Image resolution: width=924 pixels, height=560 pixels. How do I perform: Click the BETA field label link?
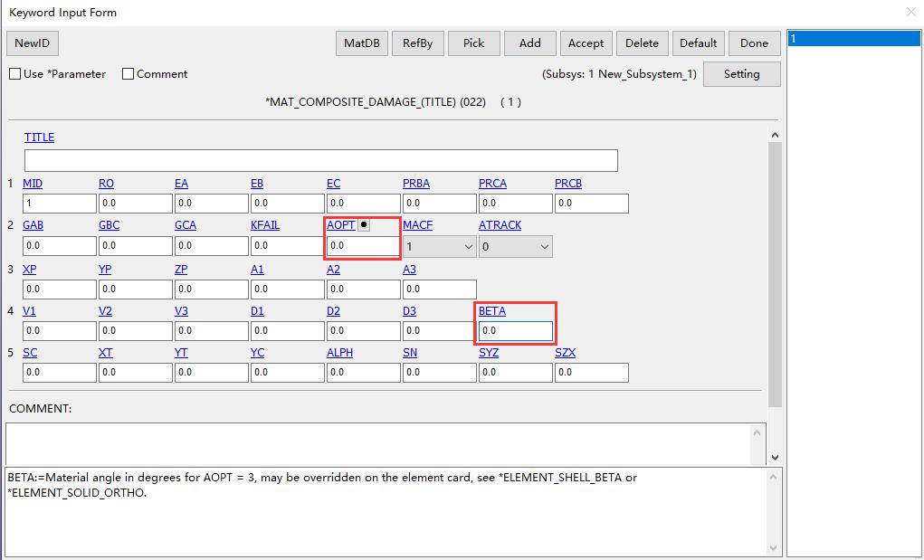[492, 311]
